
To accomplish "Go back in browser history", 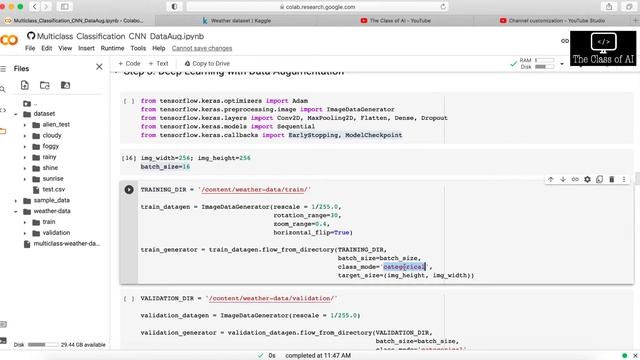I will 35,7.
